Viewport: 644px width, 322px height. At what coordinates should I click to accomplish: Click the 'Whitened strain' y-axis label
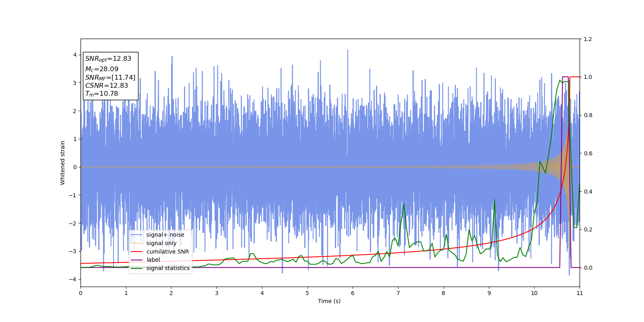(63, 163)
